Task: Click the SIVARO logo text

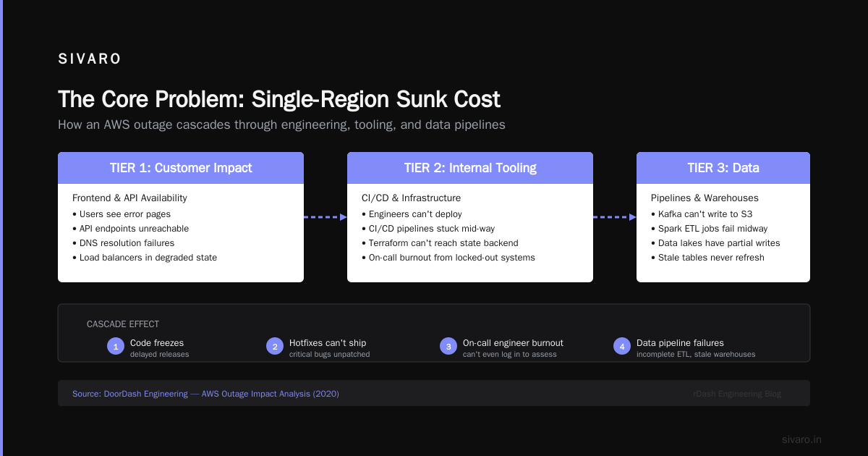Action: point(90,59)
